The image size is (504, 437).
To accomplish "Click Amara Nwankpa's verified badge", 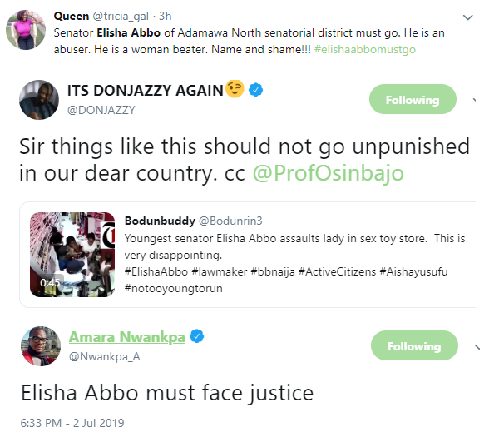I will 198,337.
